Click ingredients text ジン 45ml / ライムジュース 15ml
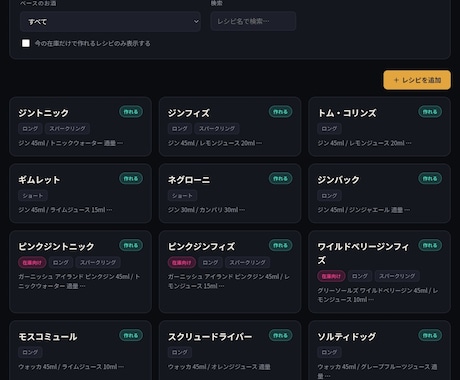The width and height of the screenshot is (460, 380). pyautogui.click(x=65, y=210)
